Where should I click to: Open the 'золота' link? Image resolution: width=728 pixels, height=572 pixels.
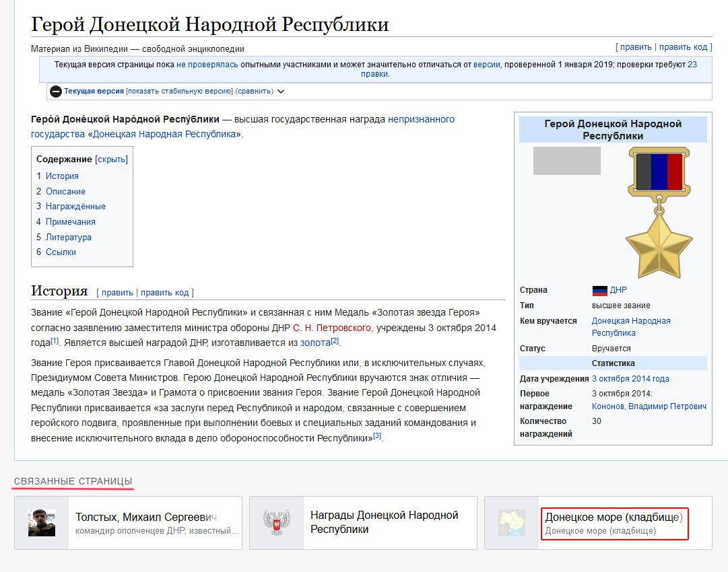tap(315, 343)
